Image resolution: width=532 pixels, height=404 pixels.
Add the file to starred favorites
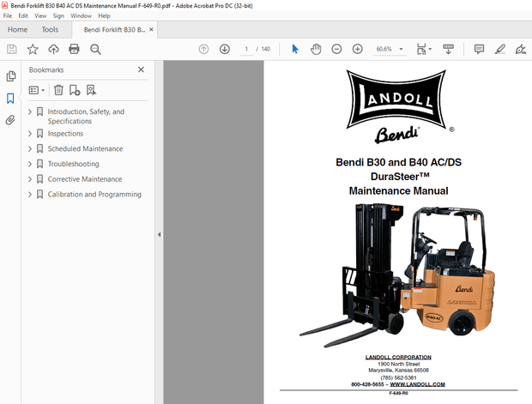pos(33,49)
